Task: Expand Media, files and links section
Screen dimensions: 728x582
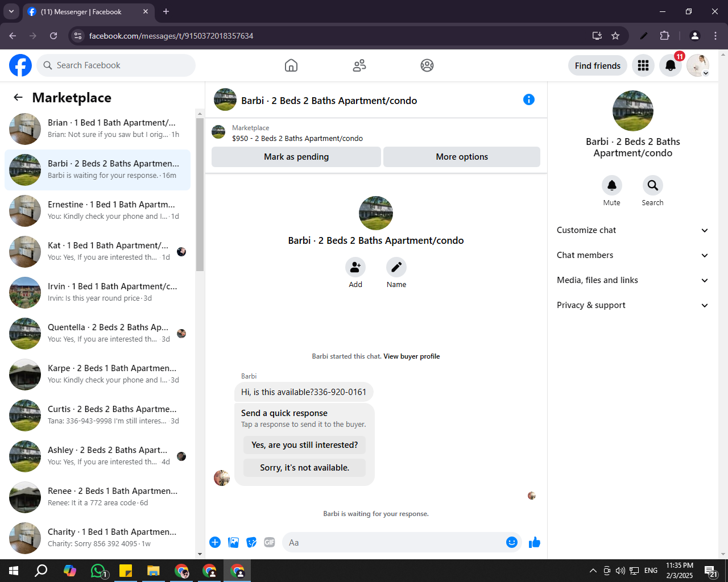Action: tap(633, 280)
